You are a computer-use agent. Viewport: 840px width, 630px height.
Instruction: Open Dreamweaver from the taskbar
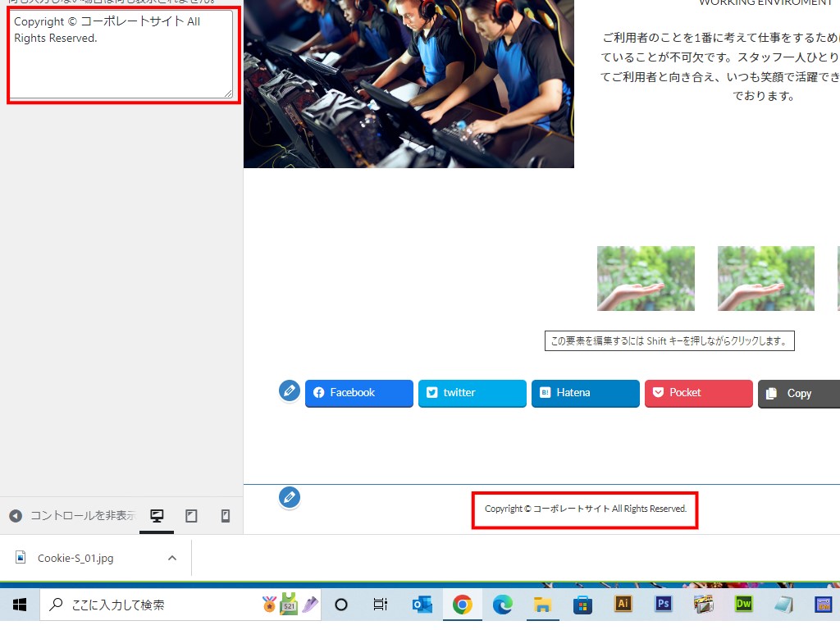[x=743, y=605]
